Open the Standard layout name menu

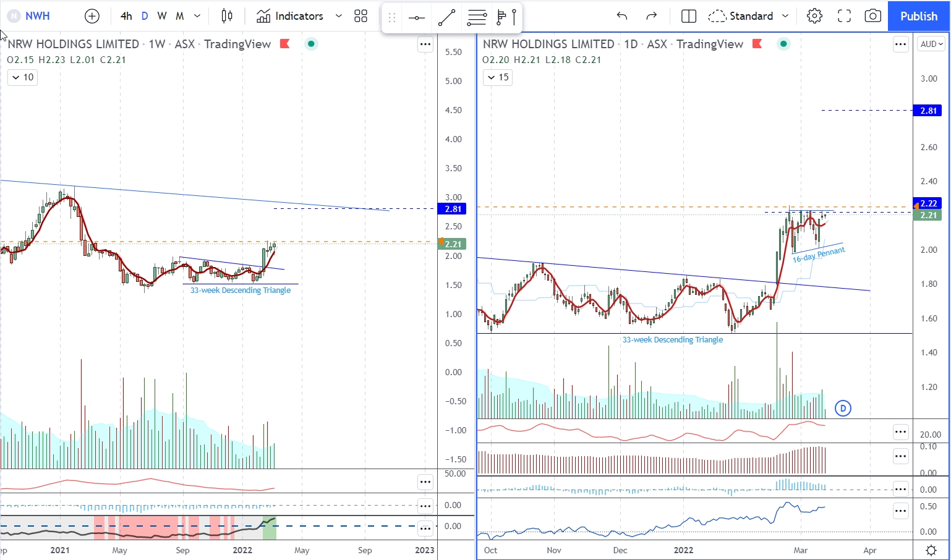[x=741, y=16]
